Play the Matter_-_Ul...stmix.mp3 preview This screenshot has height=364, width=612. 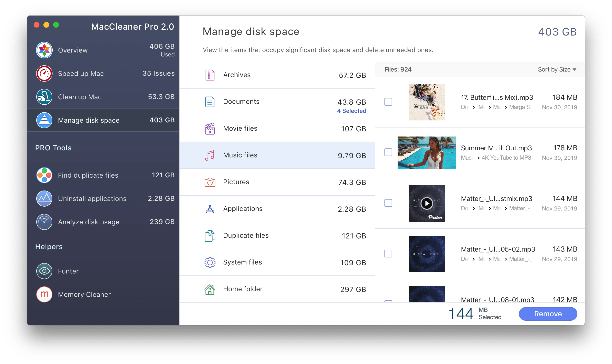tap(427, 203)
